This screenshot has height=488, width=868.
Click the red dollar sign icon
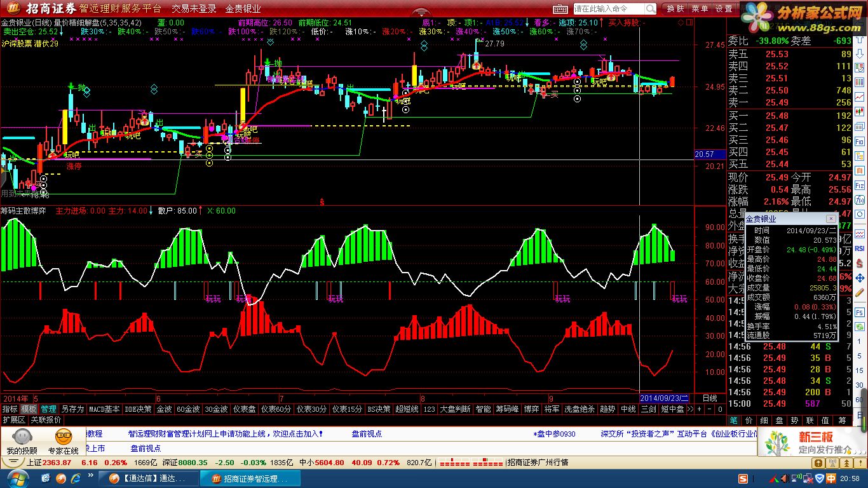(x=860, y=262)
